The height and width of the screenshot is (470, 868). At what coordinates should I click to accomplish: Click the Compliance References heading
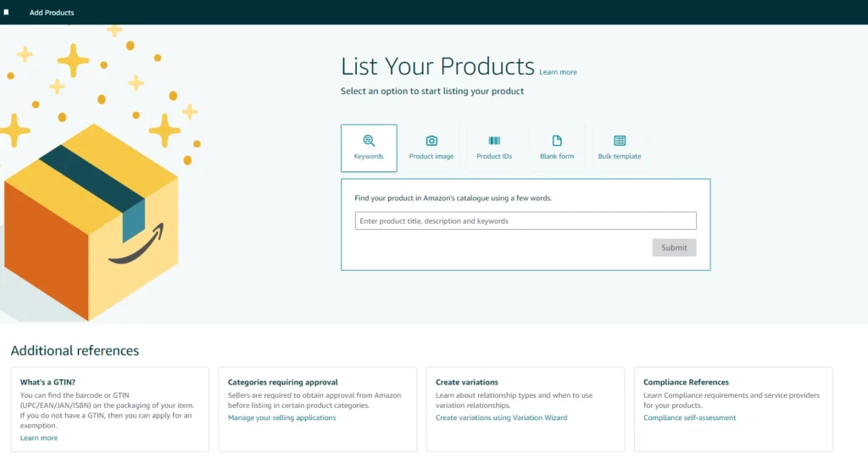(686, 382)
